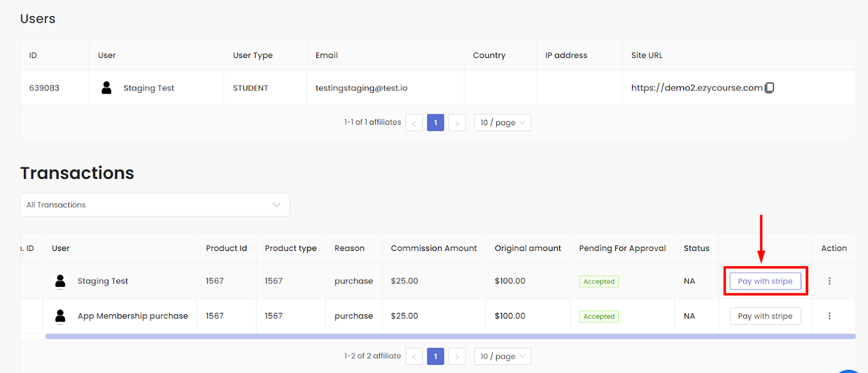The height and width of the screenshot is (373, 868).
Task: Open users table 10 / page size selector
Action: pos(502,123)
